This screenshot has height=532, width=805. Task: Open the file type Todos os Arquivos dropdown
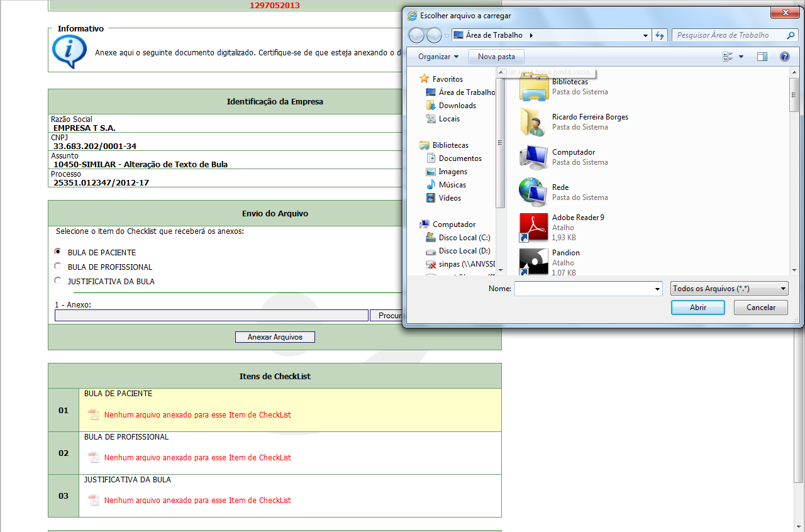(x=730, y=289)
